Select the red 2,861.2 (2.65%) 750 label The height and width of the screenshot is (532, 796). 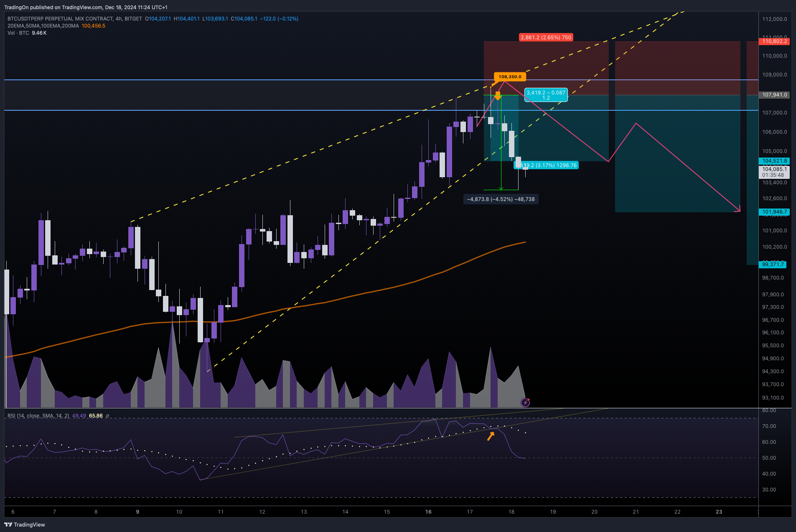pos(546,38)
